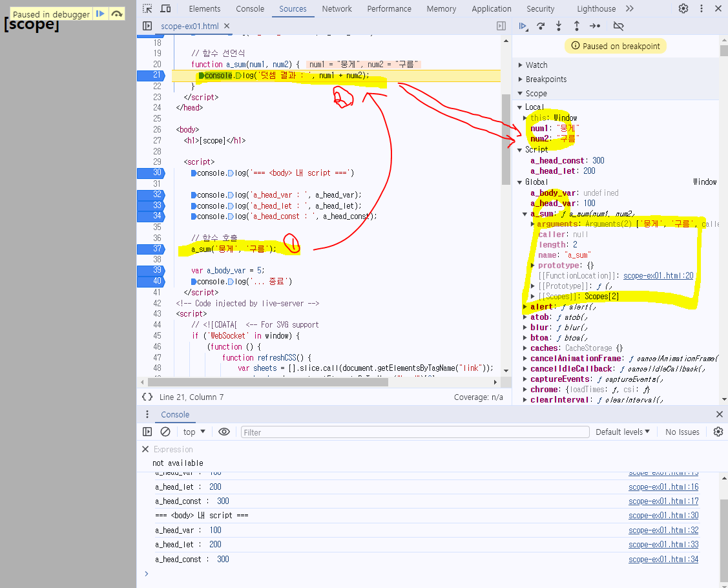This screenshot has height=588, width=728.
Task: Show the console sidebar icon
Action: [x=147, y=432]
